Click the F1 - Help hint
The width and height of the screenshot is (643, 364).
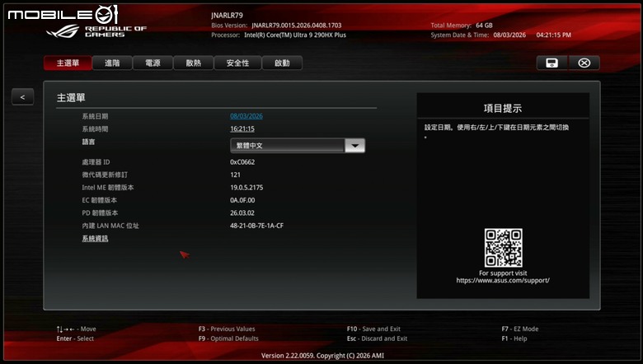pyautogui.click(x=514, y=338)
